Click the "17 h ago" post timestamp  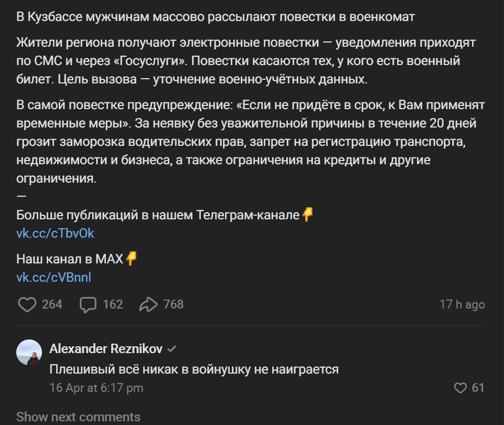tap(462, 304)
